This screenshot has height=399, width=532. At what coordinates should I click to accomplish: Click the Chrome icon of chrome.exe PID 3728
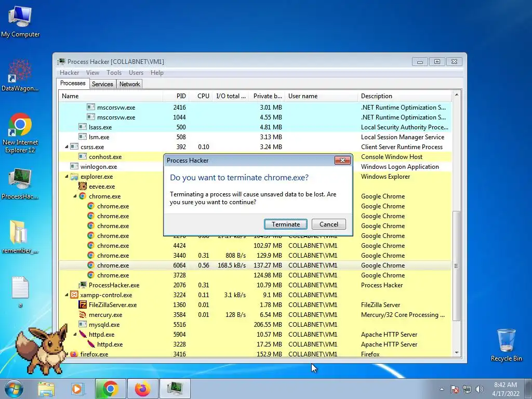point(90,275)
